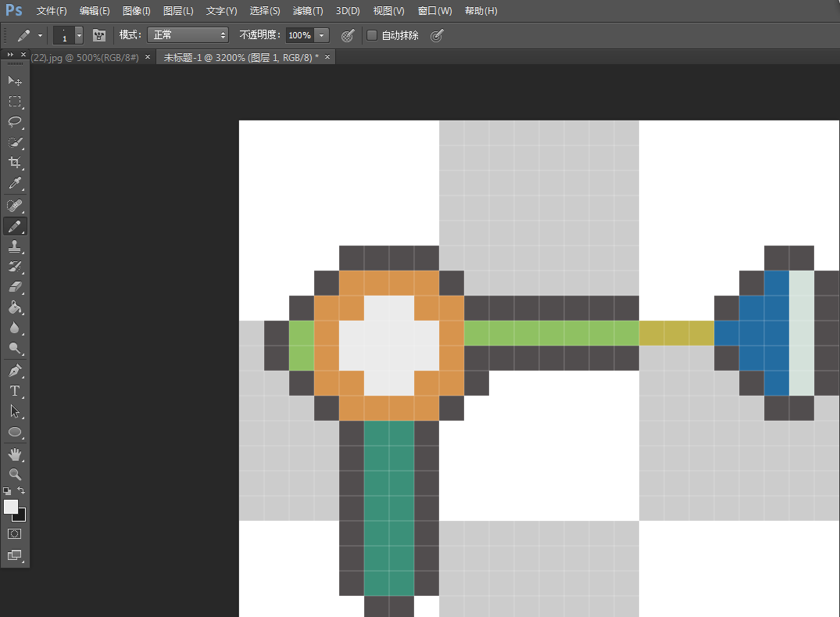Expand the toolbox panel double arrows
This screenshot has width=840, height=617.
pyautogui.click(x=10, y=54)
